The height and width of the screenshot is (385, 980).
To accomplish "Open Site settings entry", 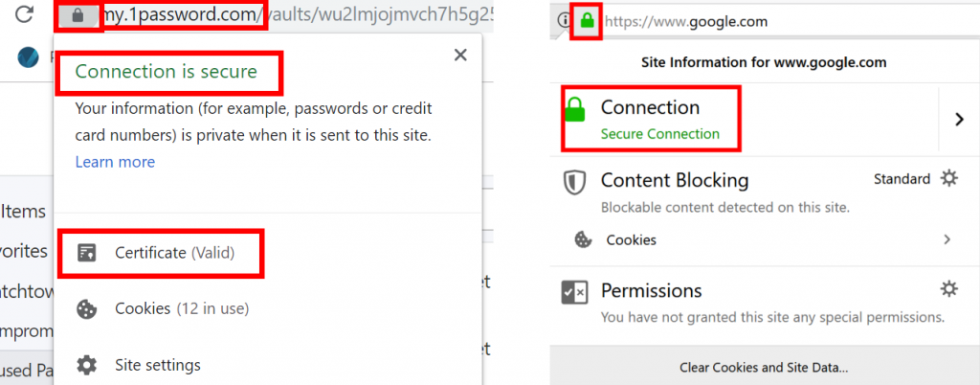I will tap(158, 364).
